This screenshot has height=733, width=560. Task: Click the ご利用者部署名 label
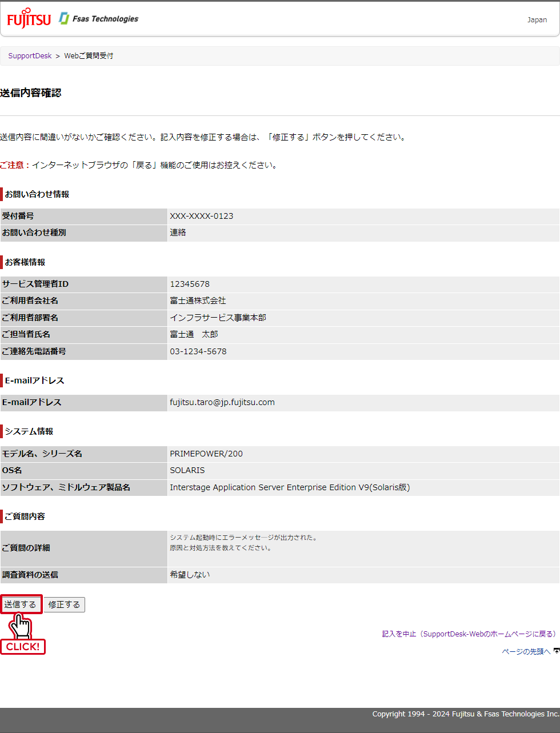coord(30,318)
